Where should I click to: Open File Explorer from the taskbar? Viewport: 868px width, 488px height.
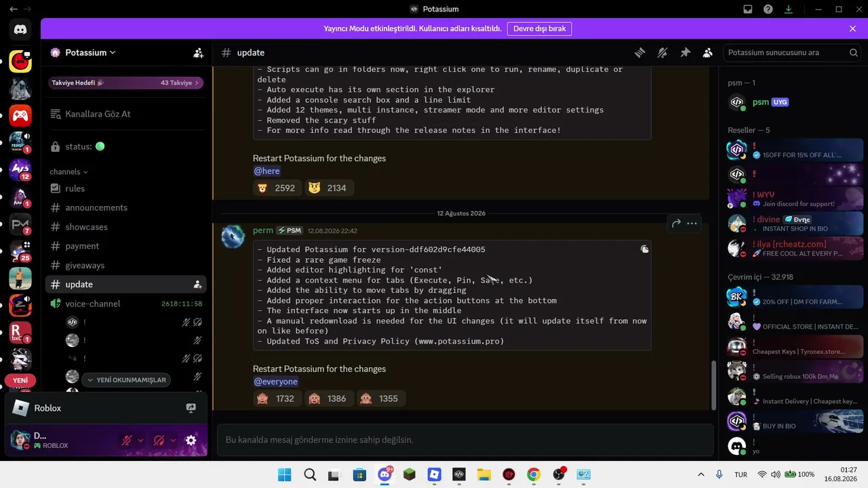[484, 474]
